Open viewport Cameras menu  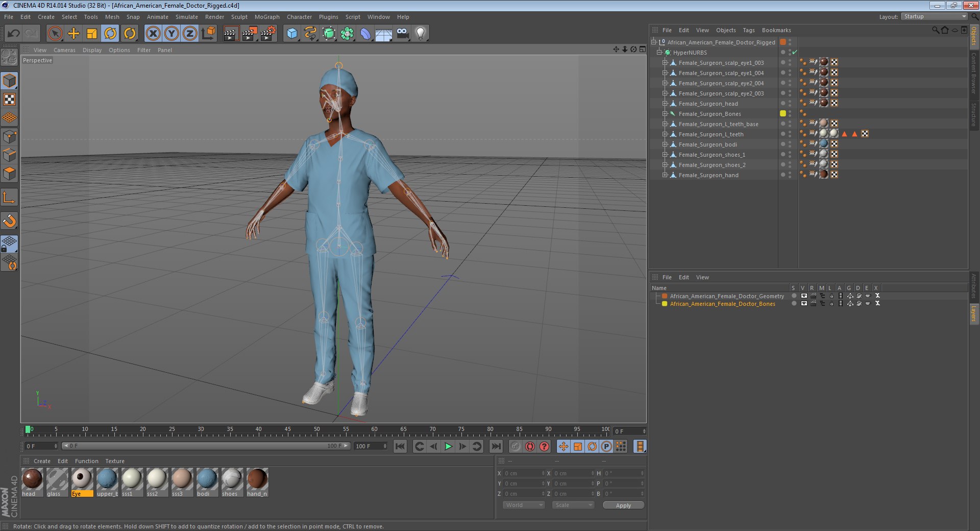pos(64,50)
